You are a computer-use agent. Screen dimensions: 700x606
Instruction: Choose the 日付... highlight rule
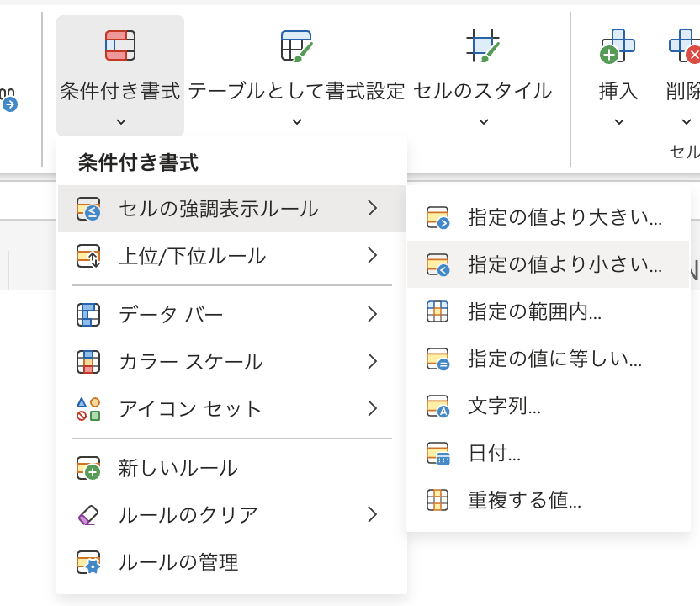(x=495, y=454)
